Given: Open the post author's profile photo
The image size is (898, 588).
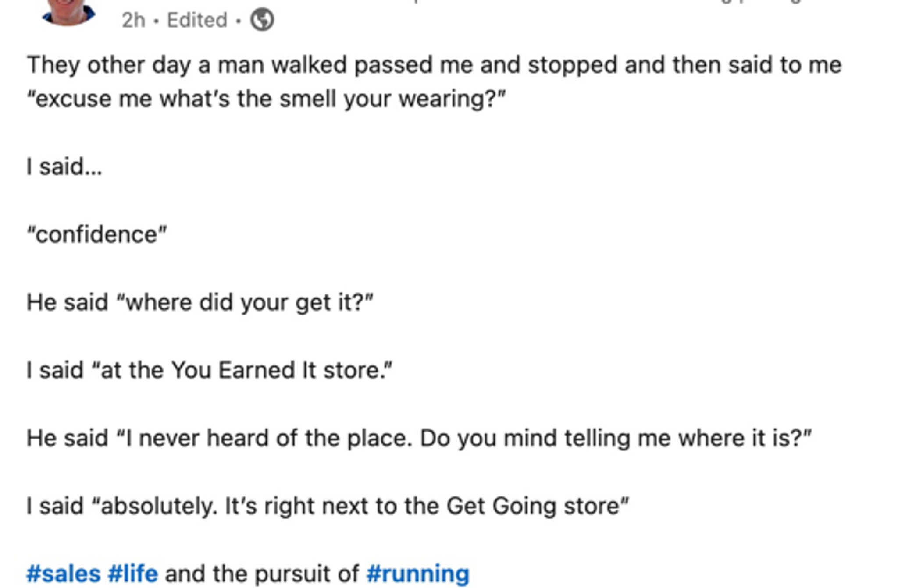Looking at the screenshot, I should (x=68, y=12).
